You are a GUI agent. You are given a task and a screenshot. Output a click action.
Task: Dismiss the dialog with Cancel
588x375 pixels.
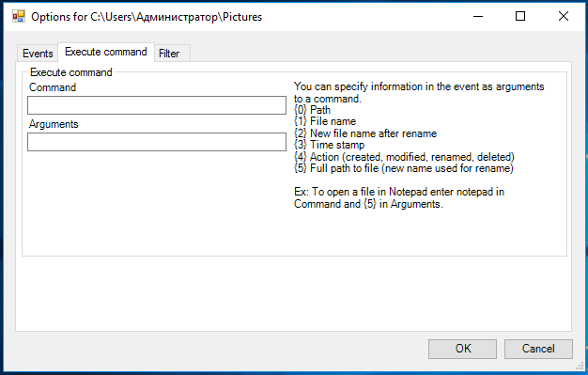click(x=538, y=349)
